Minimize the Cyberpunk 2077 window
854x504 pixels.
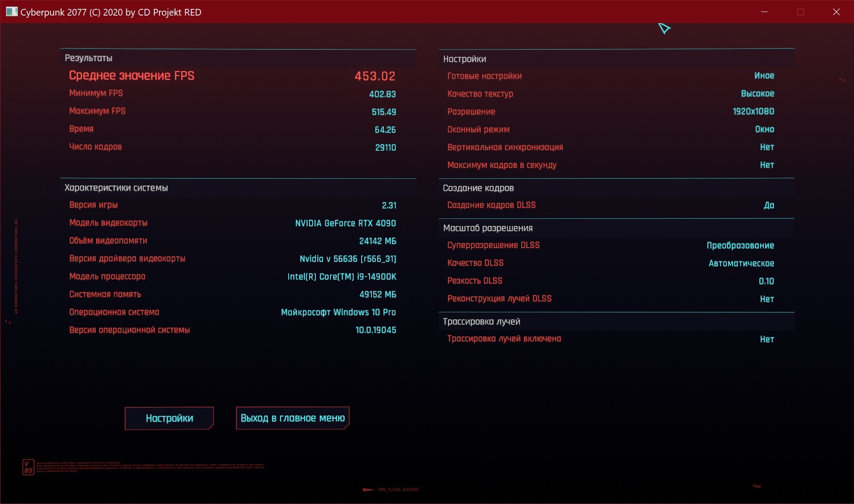click(x=764, y=12)
